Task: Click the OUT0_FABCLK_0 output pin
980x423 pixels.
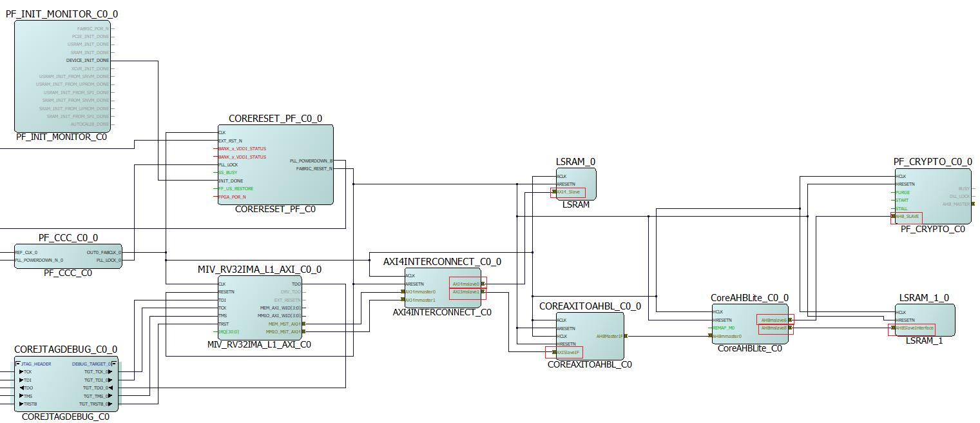Action: coord(104,252)
